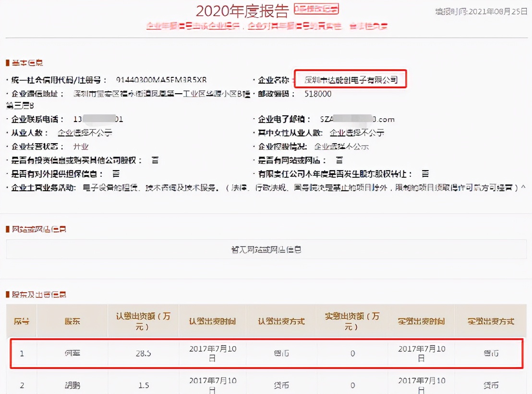532x394 pixels.
Task: Click the 开业 status link
Action: click(x=80, y=146)
